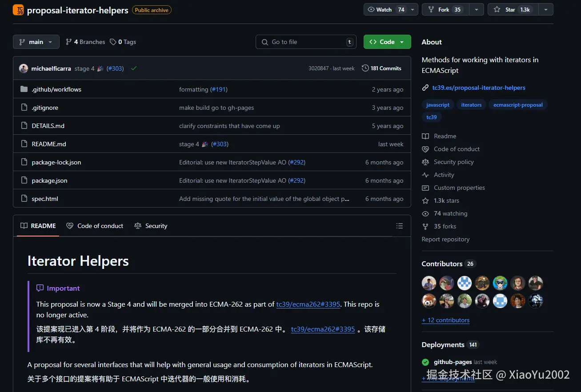
Task: Open the Activity link
Action: click(438, 175)
